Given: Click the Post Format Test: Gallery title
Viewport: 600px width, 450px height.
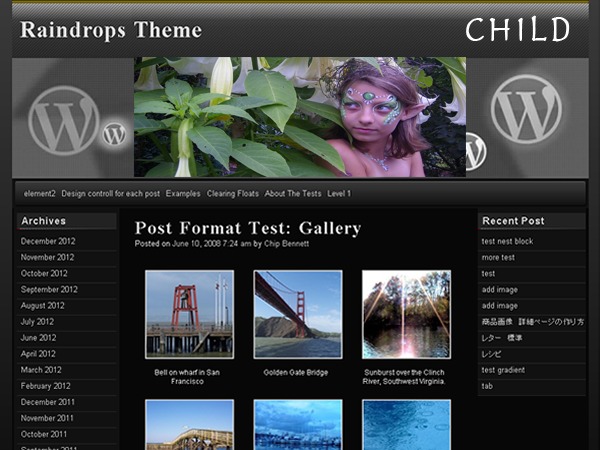Looking at the screenshot, I should pos(248,228).
